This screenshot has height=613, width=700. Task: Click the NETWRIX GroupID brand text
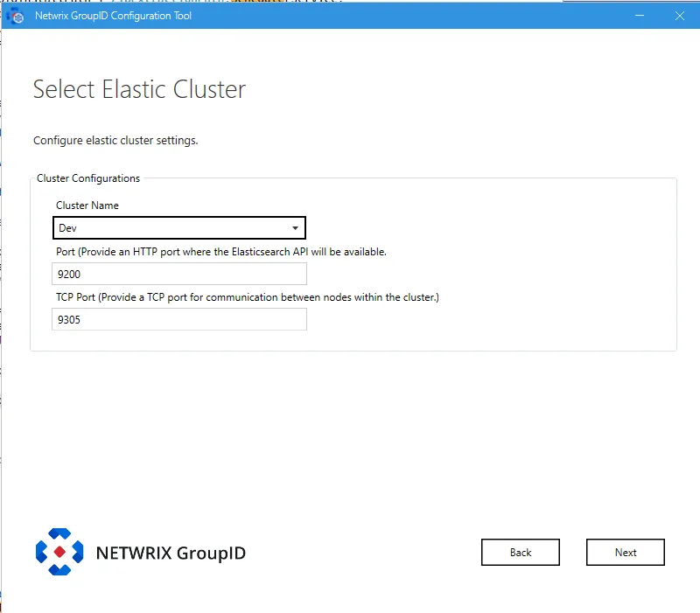click(x=171, y=553)
